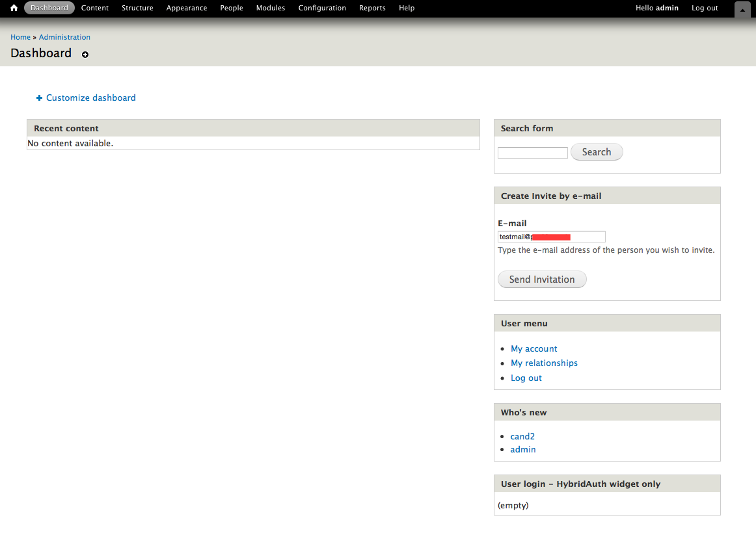Click the Recent content block header
Viewport: 756px width, 535px height.
pyautogui.click(x=253, y=128)
